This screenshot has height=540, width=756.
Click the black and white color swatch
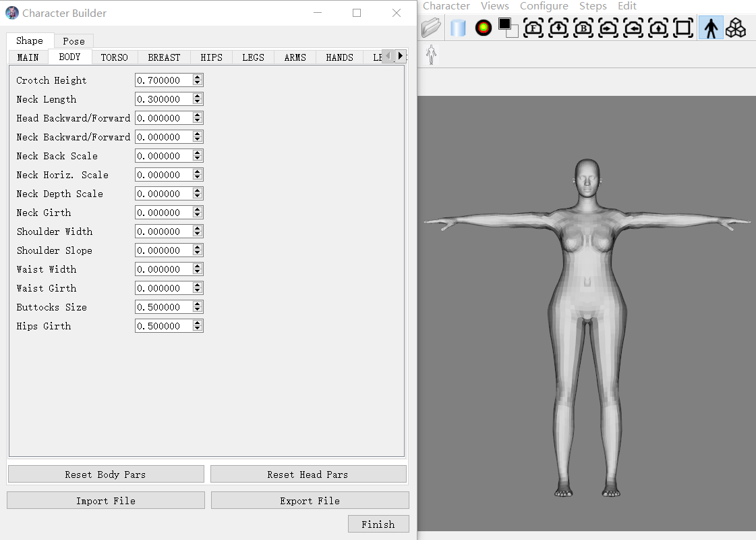coord(508,28)
